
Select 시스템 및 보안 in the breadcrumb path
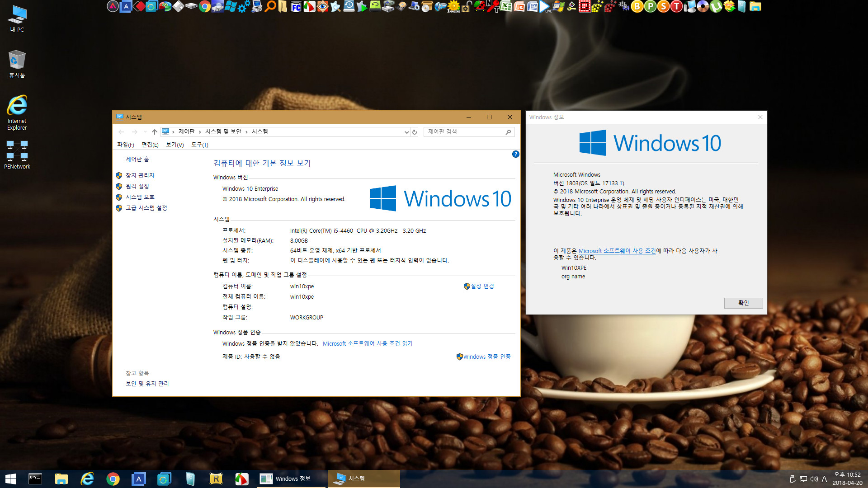tap(223, 131)
